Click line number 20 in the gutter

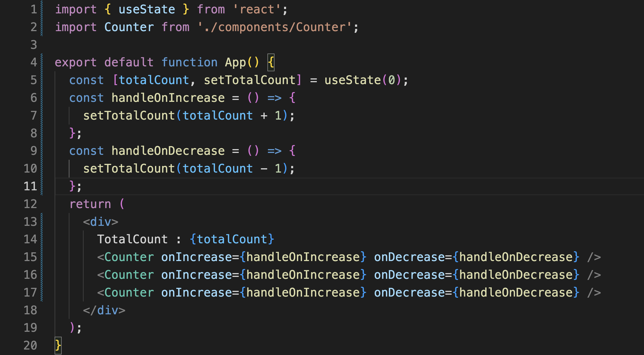pos(30,345)
